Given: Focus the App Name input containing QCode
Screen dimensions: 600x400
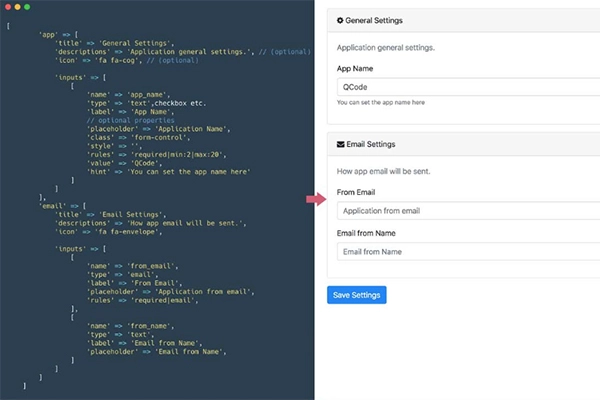Looking at the screenshot, I should pyautogui.click(x=468, y=87).
